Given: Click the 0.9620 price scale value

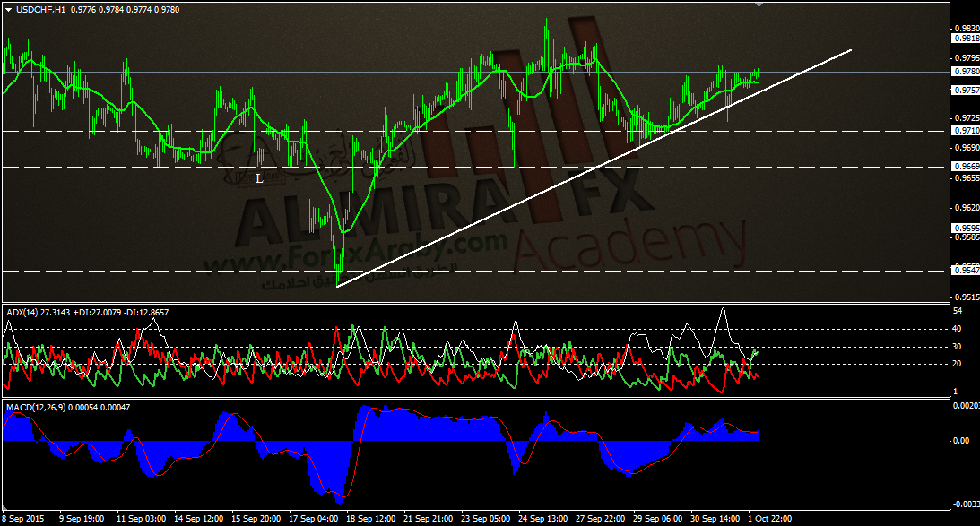Looking at the screenshot, I should 967,207.
